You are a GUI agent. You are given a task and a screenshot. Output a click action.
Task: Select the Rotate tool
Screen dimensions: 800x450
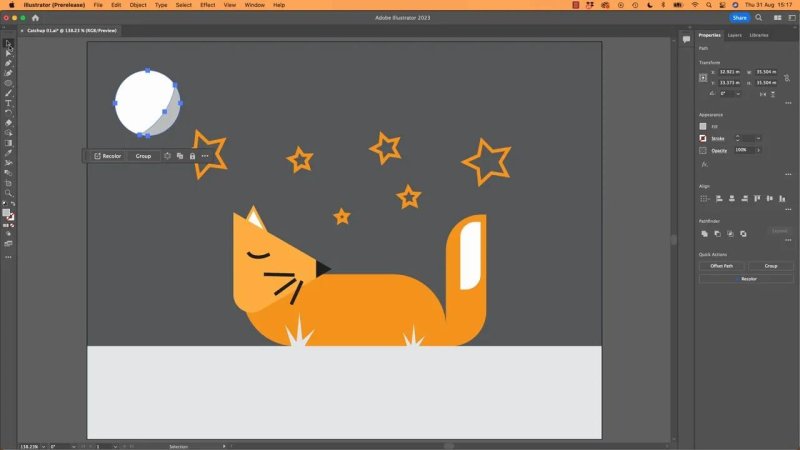pyautogui.click(x=8, y=113)
